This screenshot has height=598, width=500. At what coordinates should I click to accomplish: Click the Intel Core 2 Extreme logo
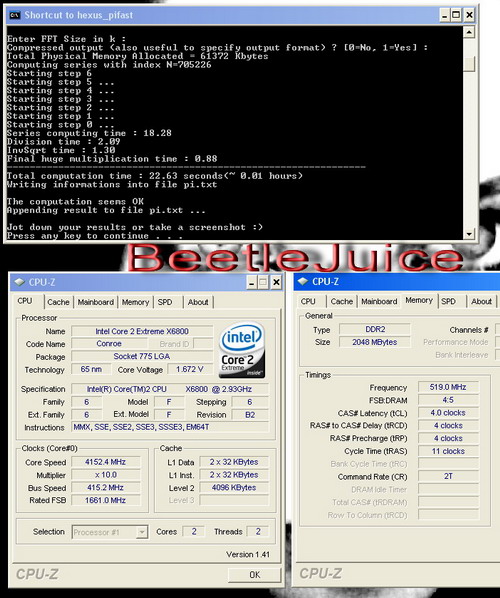pyautogui.click(x=242, y=350)
